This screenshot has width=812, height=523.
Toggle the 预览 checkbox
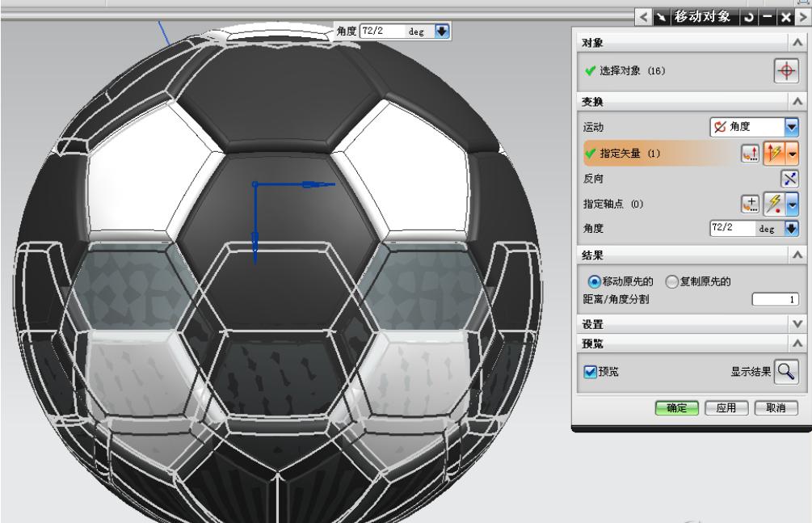pos(589,372)
